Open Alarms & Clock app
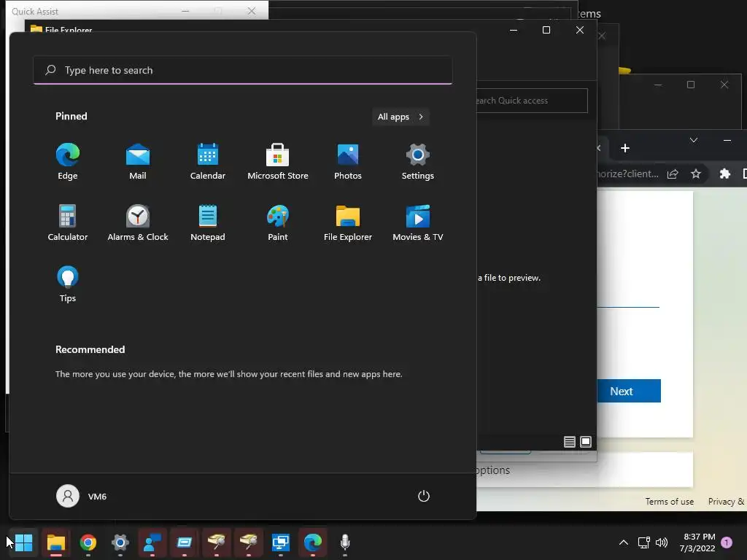The width and height of the screenshot is (747, 560). click(x=138, y=223)
